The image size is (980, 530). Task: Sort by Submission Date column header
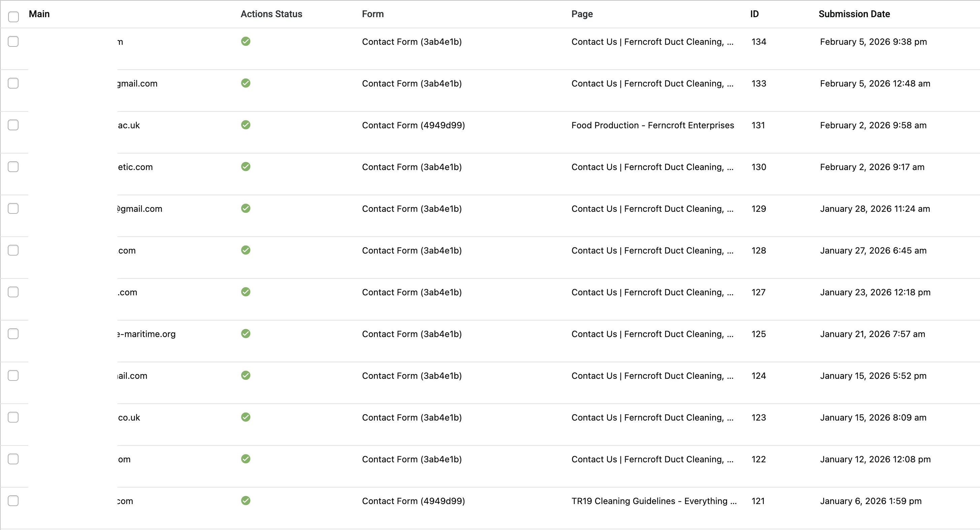pos(854,14)
